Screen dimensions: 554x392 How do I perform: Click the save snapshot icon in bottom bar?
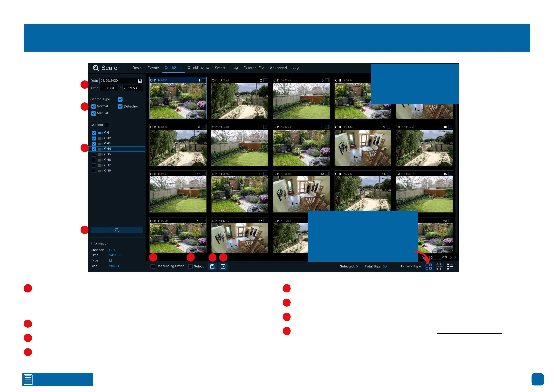(x=213, y=267)
